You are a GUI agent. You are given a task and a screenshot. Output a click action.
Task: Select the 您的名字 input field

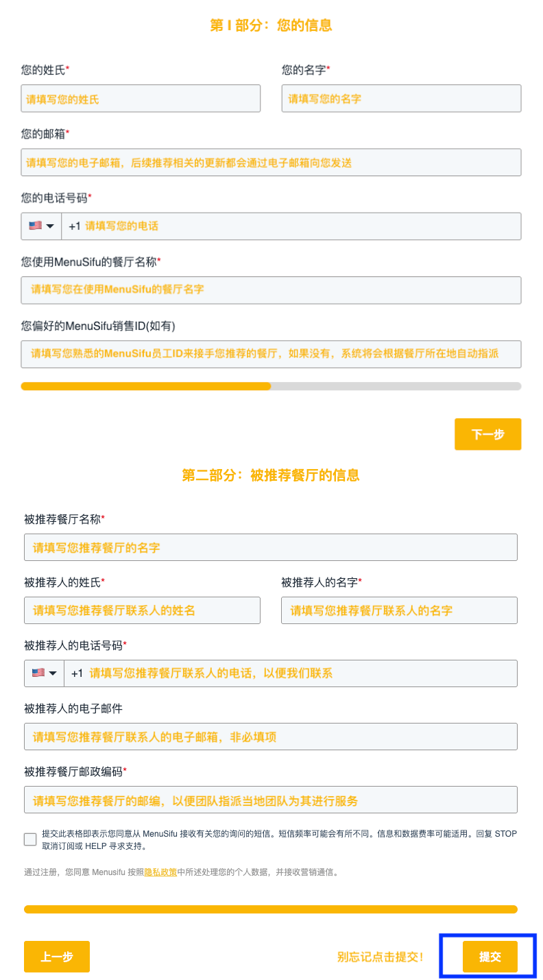401,98
